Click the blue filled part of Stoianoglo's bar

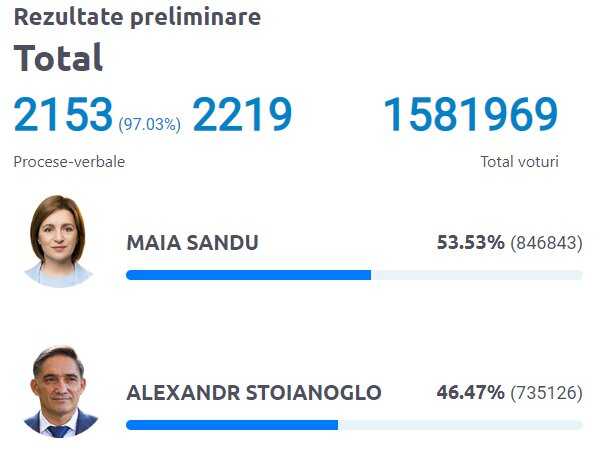point(232,425)
